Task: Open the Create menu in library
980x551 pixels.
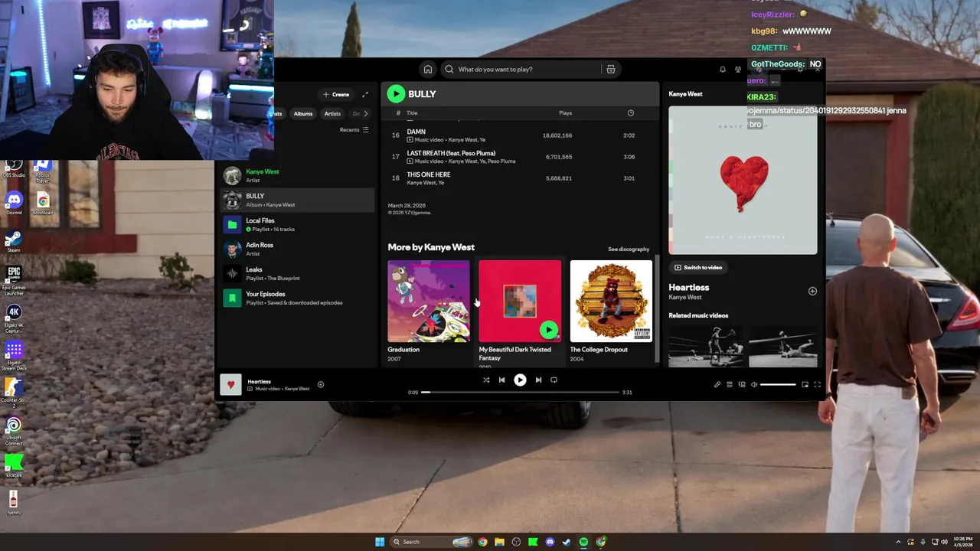Action: click(x=336, y=94)
